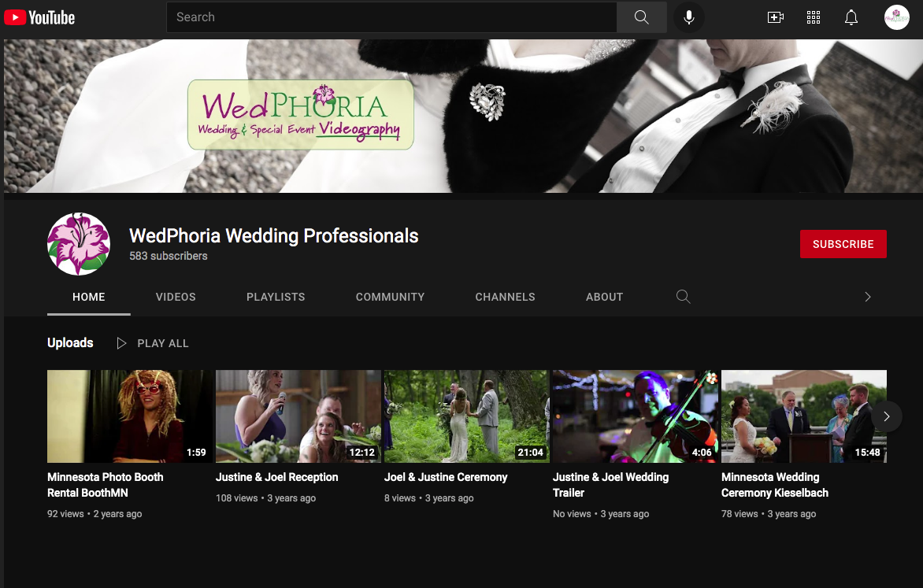
Task: Open the account avatar menu
Action: coord(897,17)
